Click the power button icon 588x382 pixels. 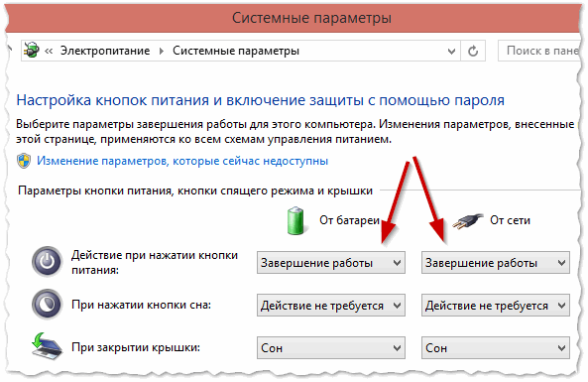pyautogui.click(x=47, y=262)
